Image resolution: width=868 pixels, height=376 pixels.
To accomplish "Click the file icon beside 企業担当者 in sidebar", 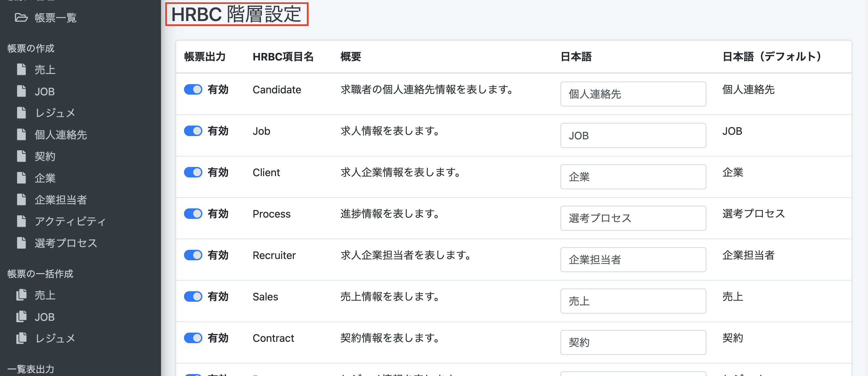I will pyautogui.click(x=22, y=199).
